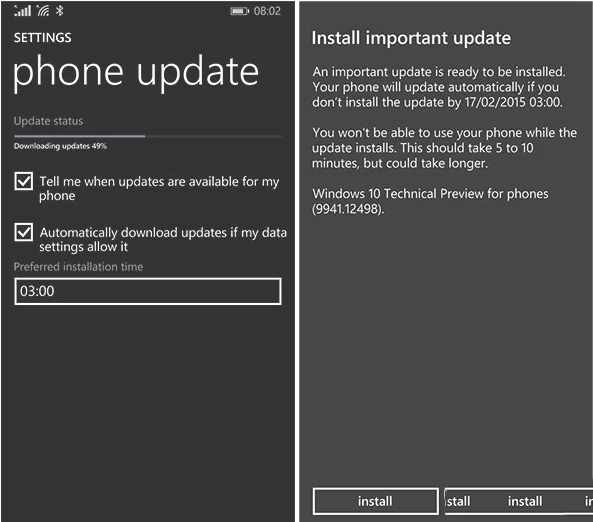Open the 03:00 preferred installation time picker
This screenshot has height=522, width=593.
(148, 291)
